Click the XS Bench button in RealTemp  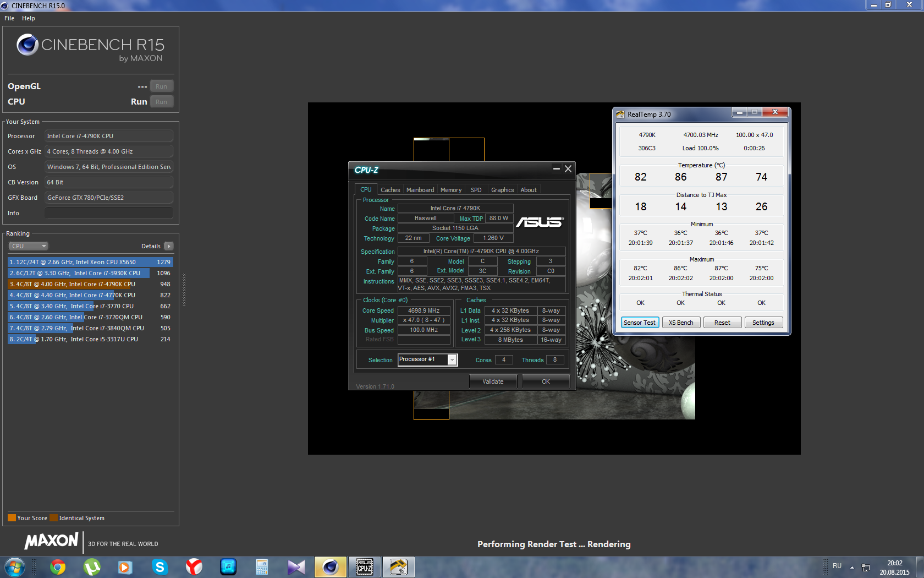(x=681, y=323)
